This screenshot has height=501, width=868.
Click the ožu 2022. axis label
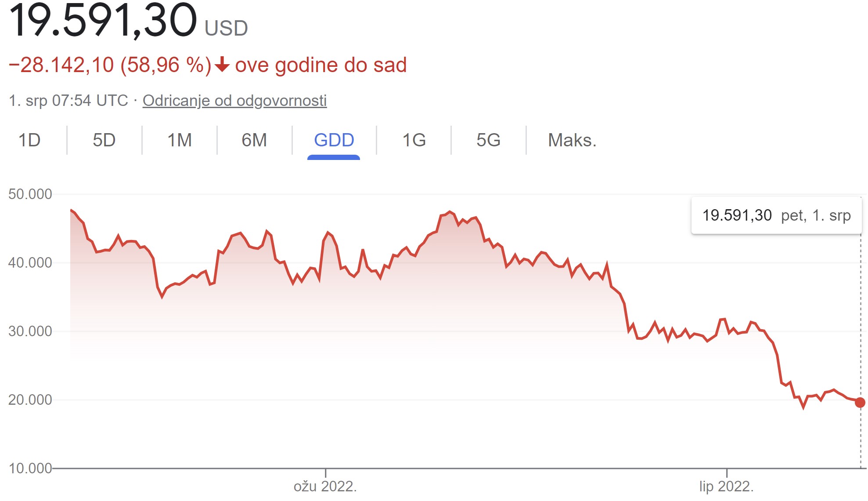pos(325,486)
